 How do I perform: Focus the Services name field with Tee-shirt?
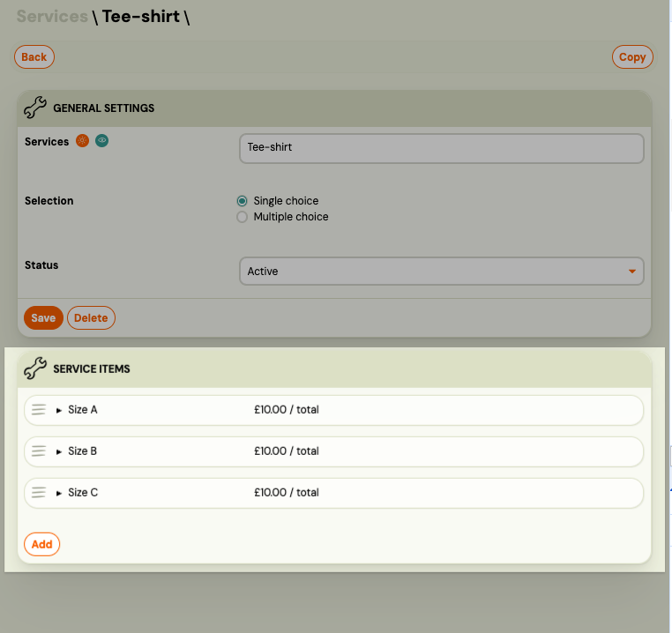442,148
